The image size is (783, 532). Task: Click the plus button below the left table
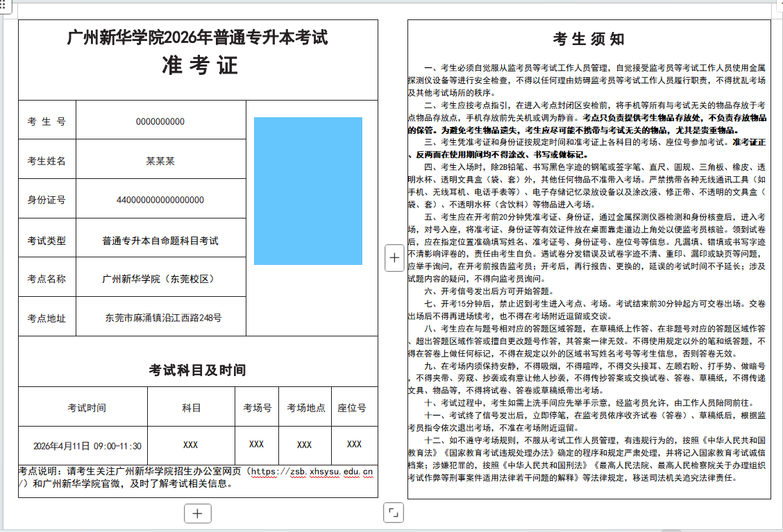(x=197, y=513)
